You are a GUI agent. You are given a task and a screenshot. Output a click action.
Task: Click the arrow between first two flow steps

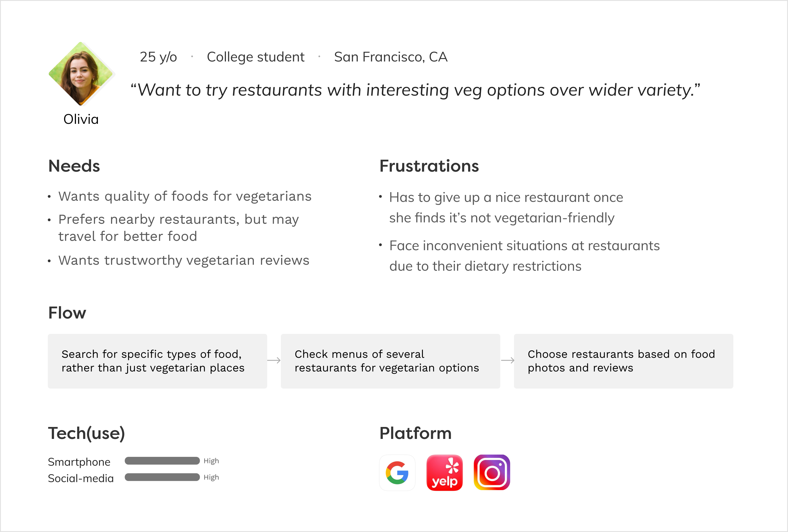click(274, 360)
